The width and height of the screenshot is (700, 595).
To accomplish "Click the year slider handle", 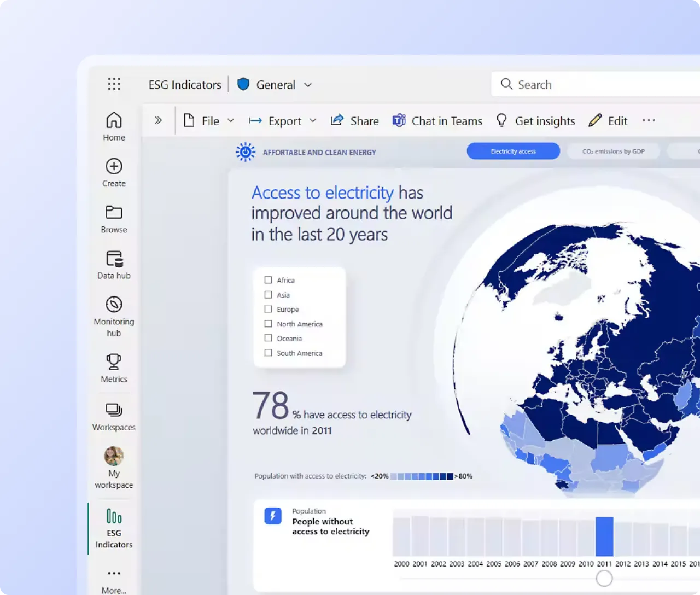I will 604,578.
